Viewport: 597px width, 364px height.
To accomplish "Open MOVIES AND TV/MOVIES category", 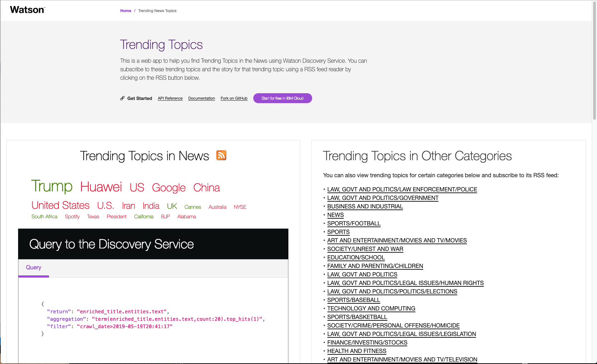I will (x=397, y=241).
